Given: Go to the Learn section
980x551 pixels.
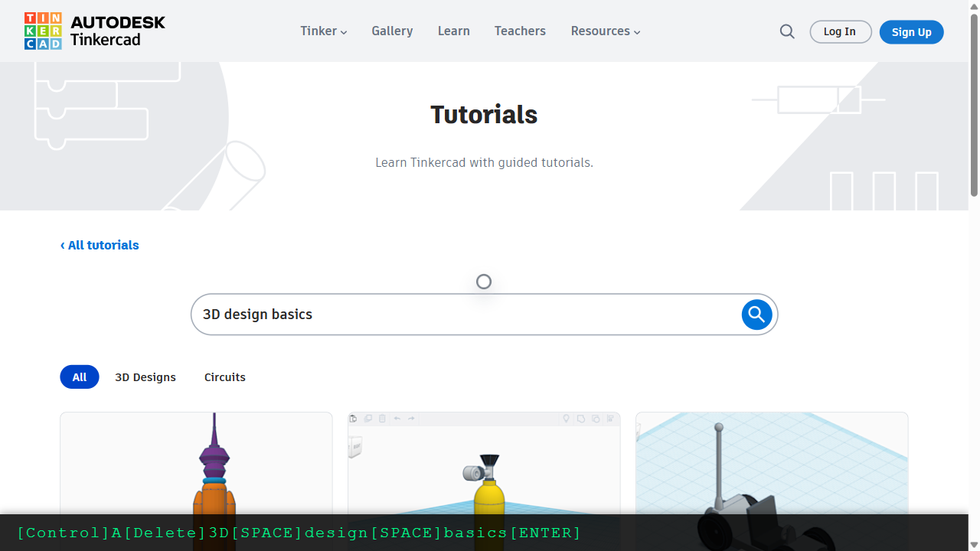Looking at the screenshot, I should pos(453,31).
